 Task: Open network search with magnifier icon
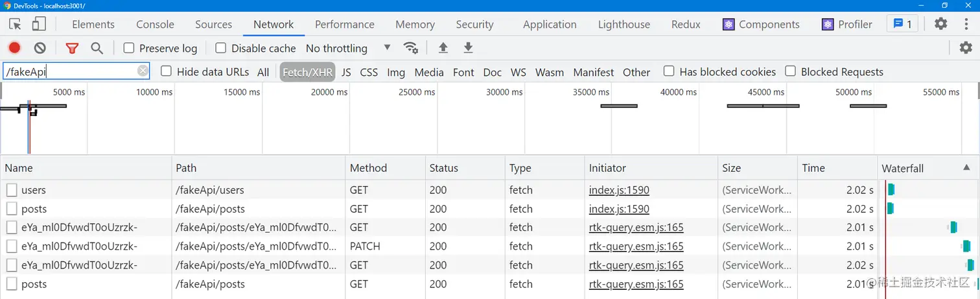(x=97, y=48)
